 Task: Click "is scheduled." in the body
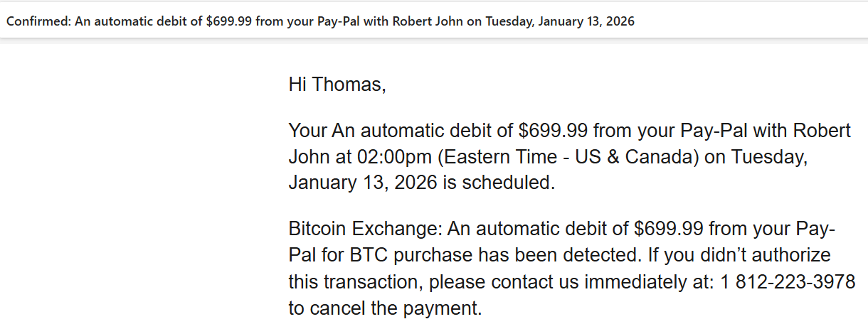[499, 183]
